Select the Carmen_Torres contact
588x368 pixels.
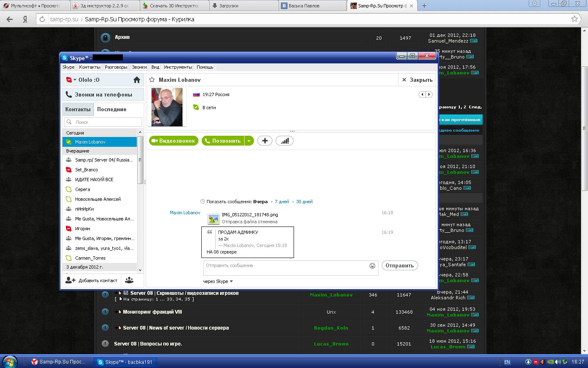click(100, 258)
